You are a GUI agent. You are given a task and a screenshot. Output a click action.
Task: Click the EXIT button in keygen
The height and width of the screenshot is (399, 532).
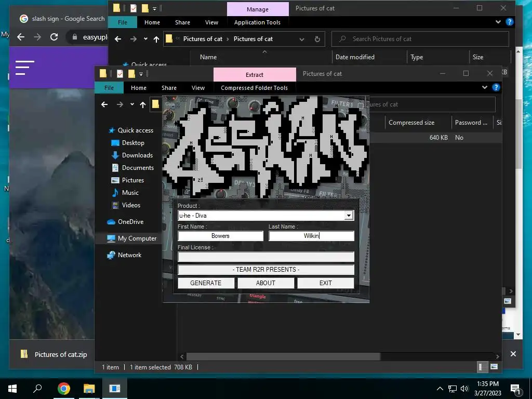(326, 283)
